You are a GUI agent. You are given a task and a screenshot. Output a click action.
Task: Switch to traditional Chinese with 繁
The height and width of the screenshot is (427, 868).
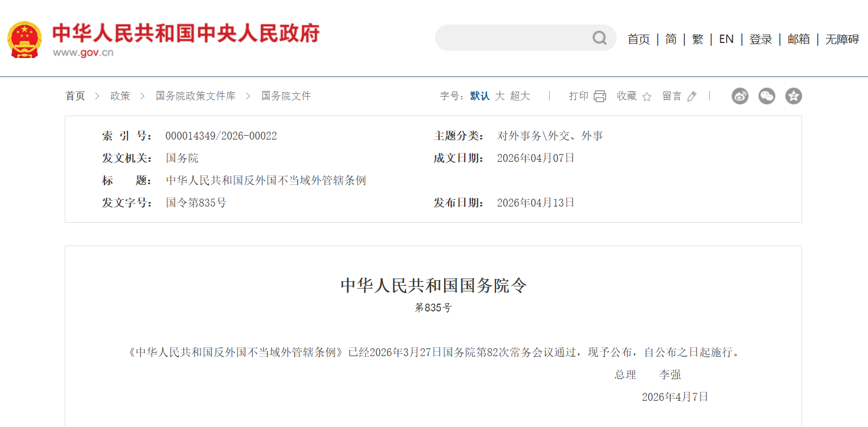point(697,39)
